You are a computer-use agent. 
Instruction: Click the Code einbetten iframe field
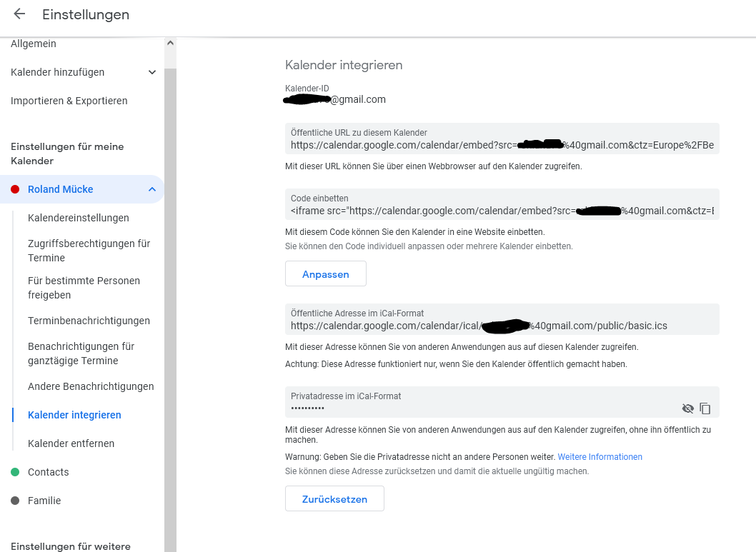point(502,204)
